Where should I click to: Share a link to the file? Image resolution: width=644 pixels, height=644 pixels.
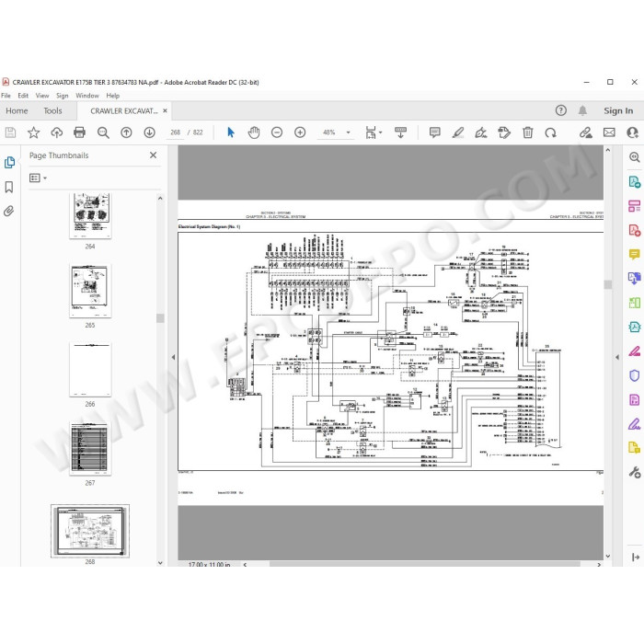point(586,132)
